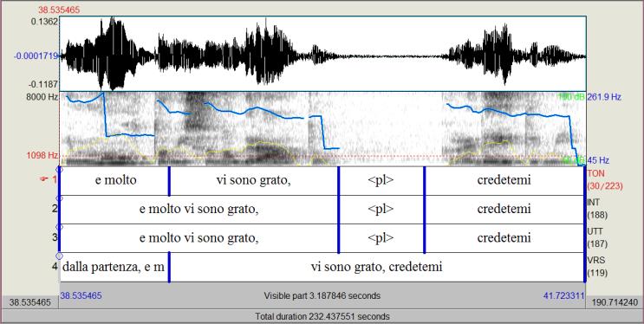
Task: Play the preceding 38.535465 seconds segment
Action: coord(30,302)
